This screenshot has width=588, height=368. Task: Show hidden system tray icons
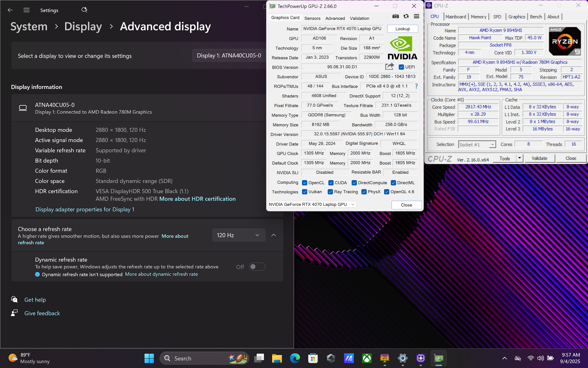pos(505,358)
